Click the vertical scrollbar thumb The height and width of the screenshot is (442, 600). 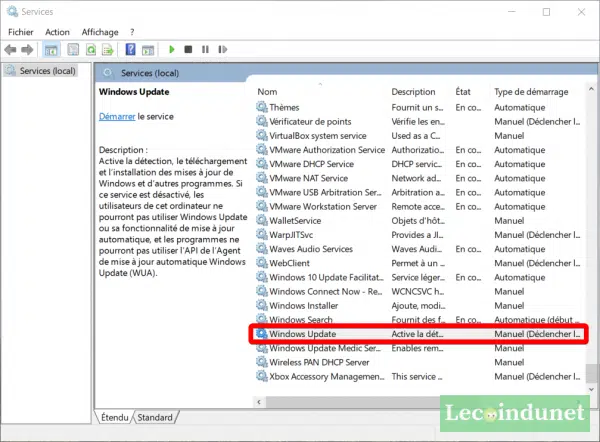tap(592, 373)
